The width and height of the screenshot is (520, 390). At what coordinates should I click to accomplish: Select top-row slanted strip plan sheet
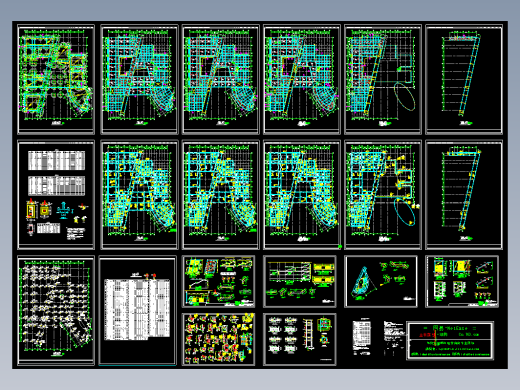pos(464,79)
